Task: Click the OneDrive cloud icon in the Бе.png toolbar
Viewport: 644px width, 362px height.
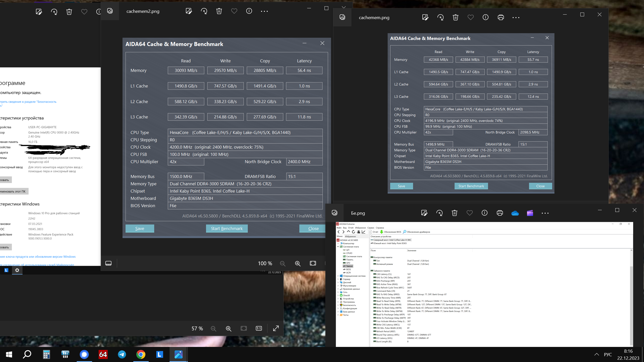Action: tap(515, 213)
